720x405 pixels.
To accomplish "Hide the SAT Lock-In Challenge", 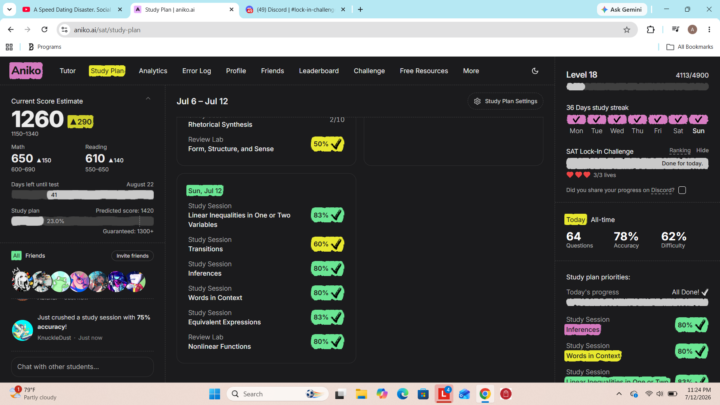I will pos(702,151).
